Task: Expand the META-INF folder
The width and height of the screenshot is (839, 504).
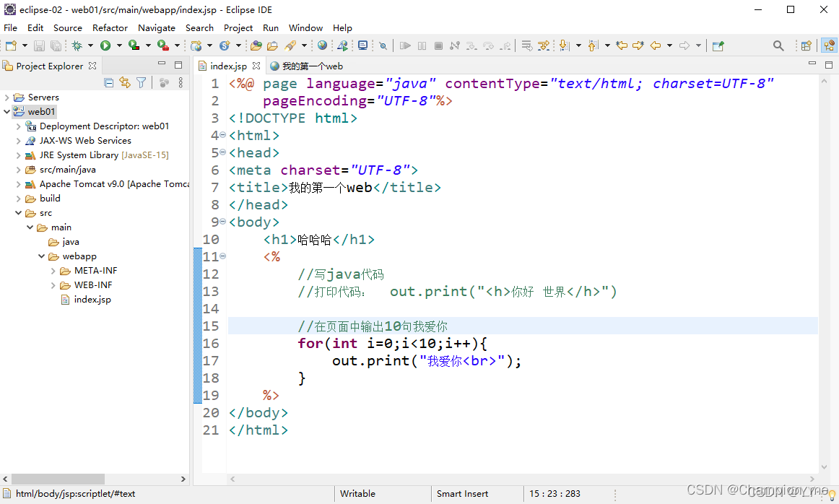Action: click(53, 271)
